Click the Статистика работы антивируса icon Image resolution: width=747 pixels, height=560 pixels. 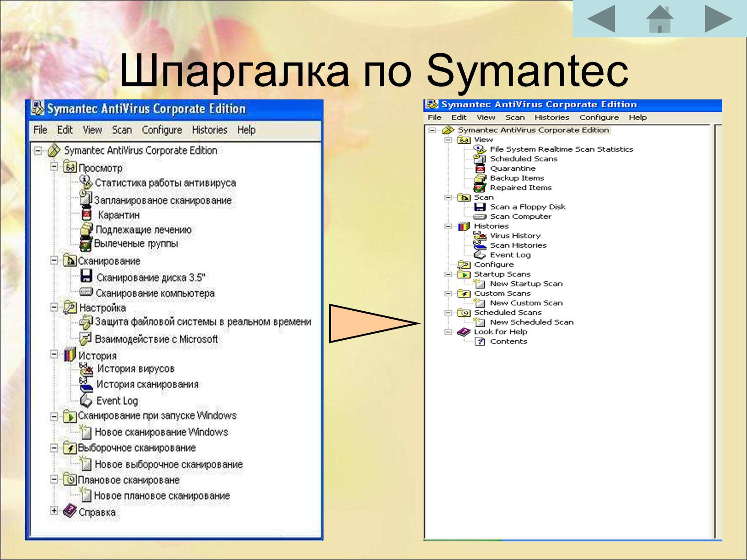tap(86, 182)
